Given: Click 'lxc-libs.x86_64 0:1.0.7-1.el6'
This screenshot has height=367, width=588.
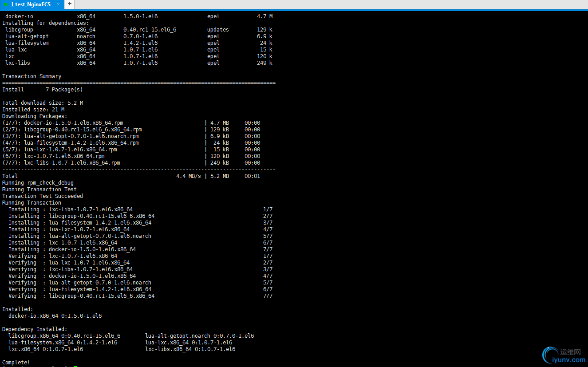Looking at the screenshot, I should (190, 349).
